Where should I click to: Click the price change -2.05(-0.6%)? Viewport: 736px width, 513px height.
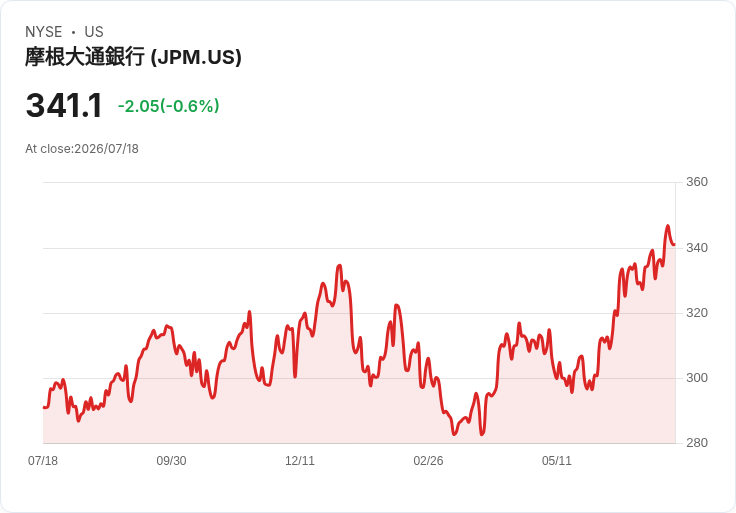click(x=169, y=106)
